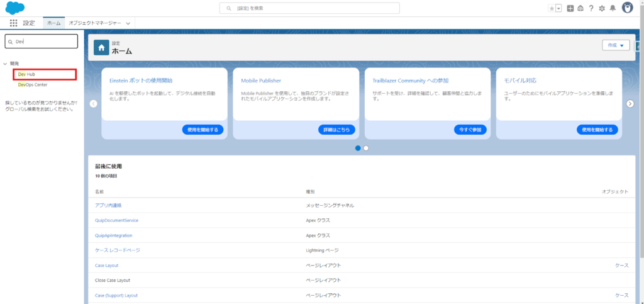
Task: Click the Trailhead guidance icon
Action: (580, 8)
